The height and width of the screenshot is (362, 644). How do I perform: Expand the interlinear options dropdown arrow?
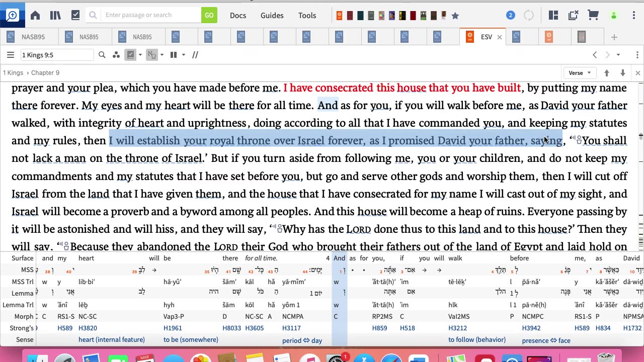(x=140, y=55)
